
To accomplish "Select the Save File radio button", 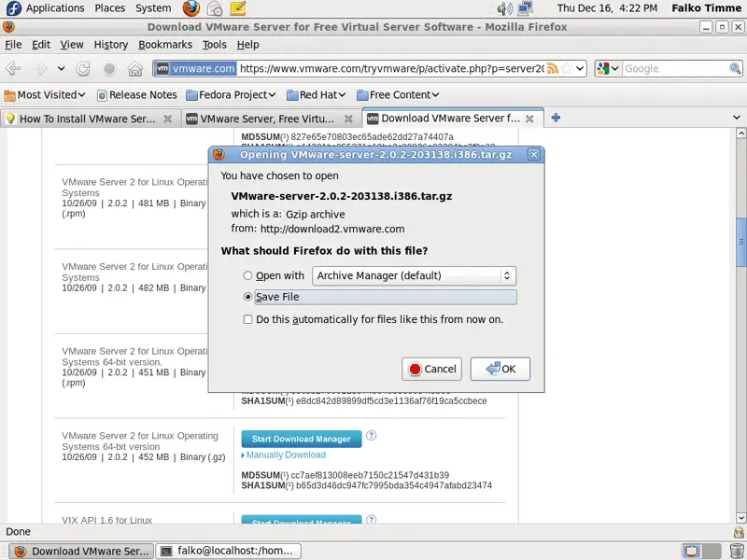I will point(247,297).
